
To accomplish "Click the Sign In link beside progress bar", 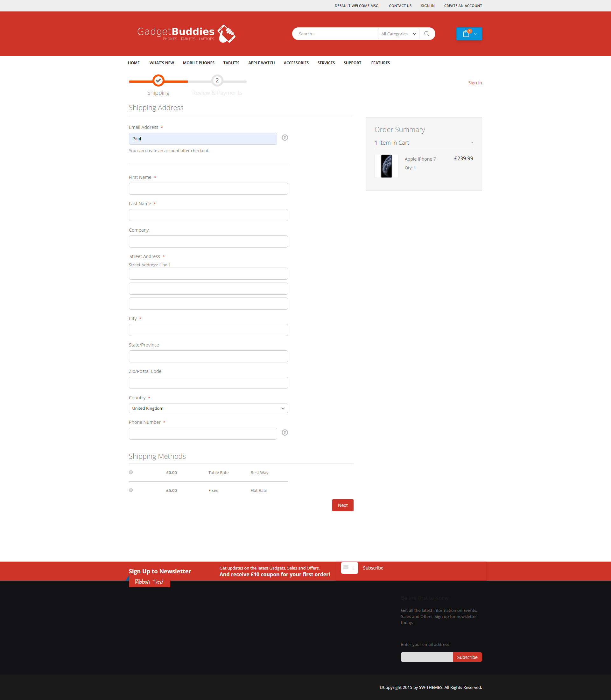I will (474, 83).
